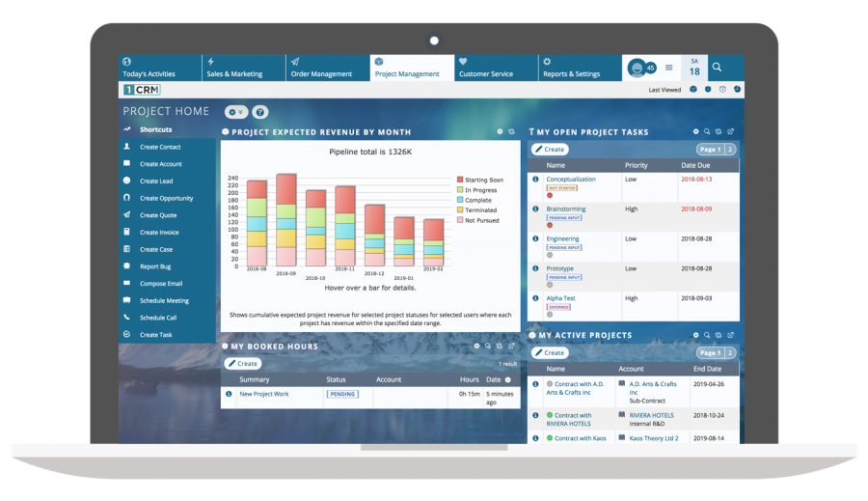Open Contract with RIVIERA HOTELS project
This screenshot has width=868, height=501.
pos(569,420)
